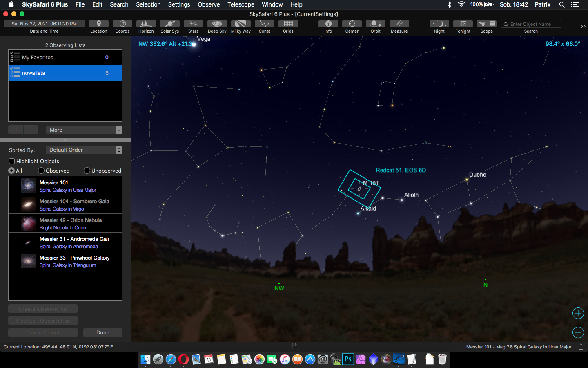The width and height of the screenshot is (588, 368).
Task: Toggle the Stars display icon
Action: click(194, 24)
